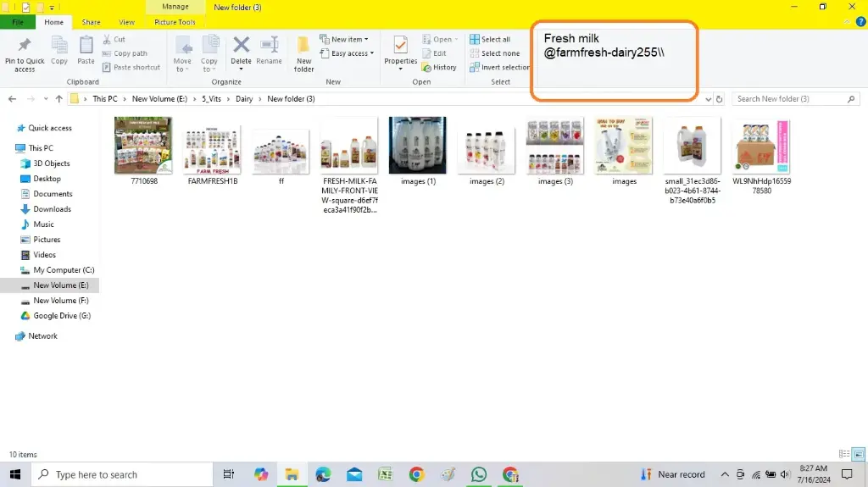Click the Edit command in ribbon
Viewport: 868px width, 487px height.
[435, 53]
